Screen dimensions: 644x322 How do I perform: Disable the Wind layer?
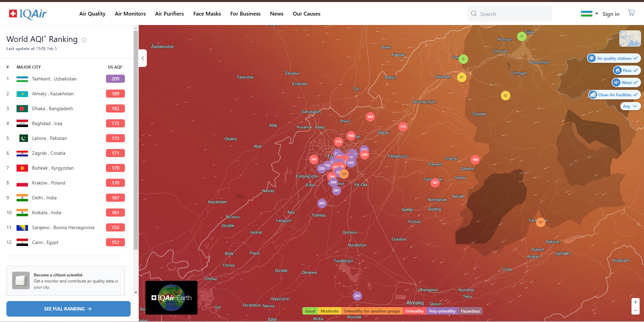tap(626, 83)
